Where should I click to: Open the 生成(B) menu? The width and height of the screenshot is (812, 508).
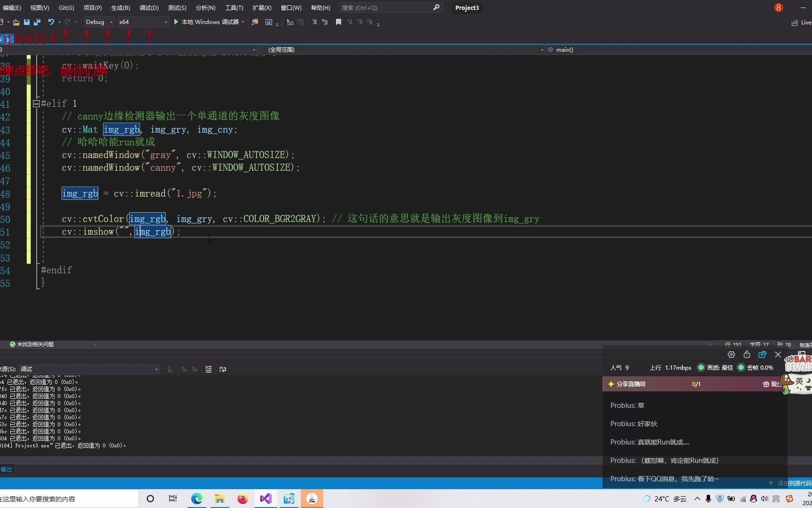pos(120,8)
